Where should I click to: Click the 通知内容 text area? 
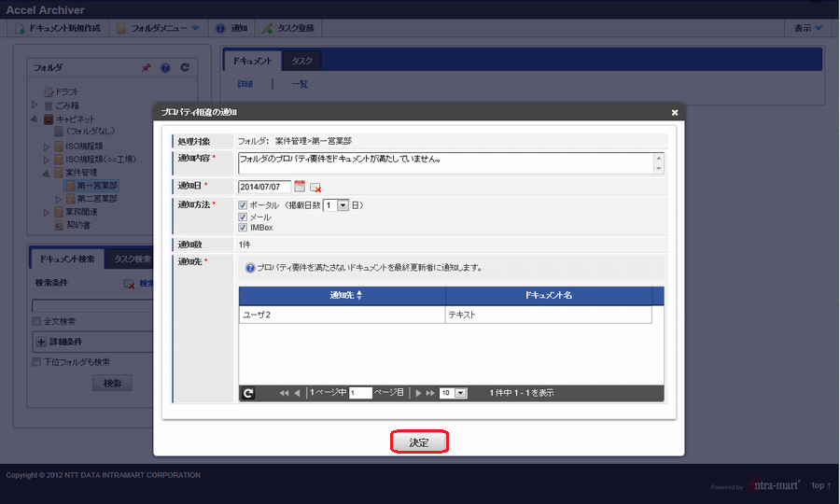click(446, 162)
